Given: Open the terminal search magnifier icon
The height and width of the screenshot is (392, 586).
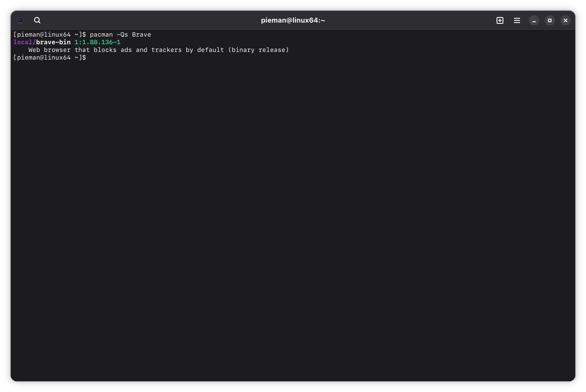Looking at the screenshot, I should coord(37,20).
